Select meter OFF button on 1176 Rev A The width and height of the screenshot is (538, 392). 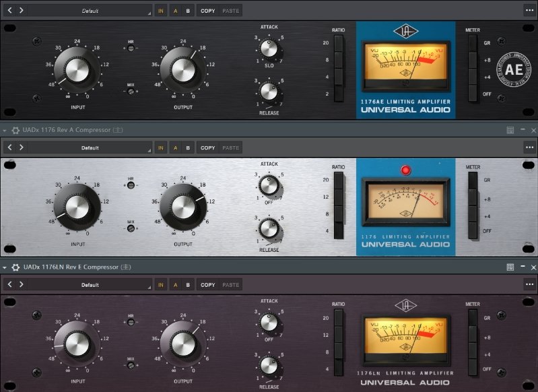pos(473,230)
